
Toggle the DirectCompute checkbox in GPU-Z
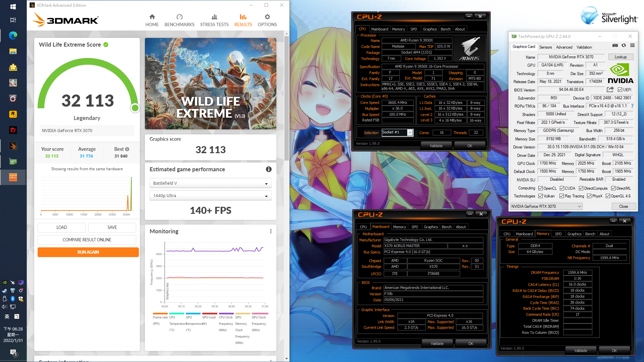(x=581, y=188)
